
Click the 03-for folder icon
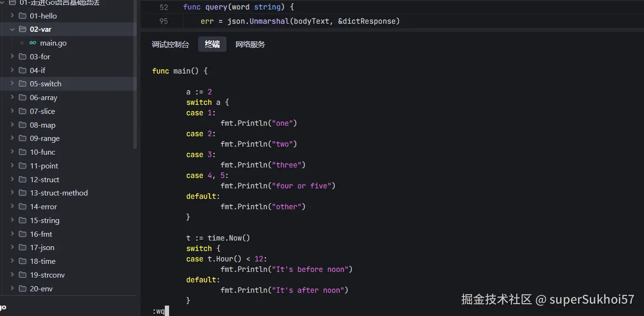pyautogui.click(x=22, y=56)
